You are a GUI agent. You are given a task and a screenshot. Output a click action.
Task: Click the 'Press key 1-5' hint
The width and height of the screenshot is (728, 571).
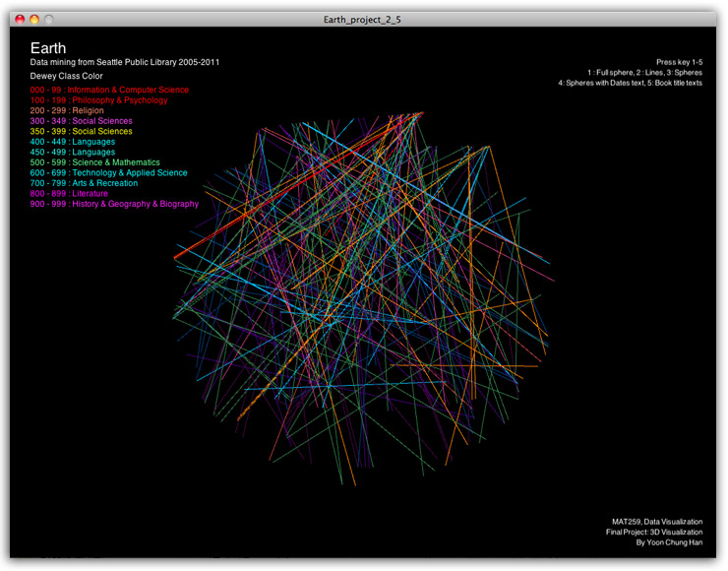tap(679, 62)
